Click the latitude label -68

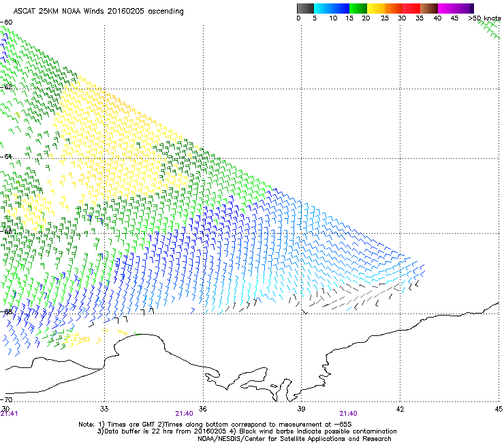6,311
